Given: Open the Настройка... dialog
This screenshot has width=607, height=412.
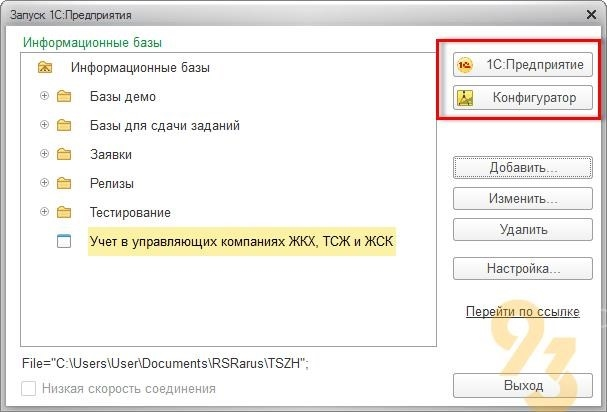Looking at the screenshot, I should [x=523, y=268].
